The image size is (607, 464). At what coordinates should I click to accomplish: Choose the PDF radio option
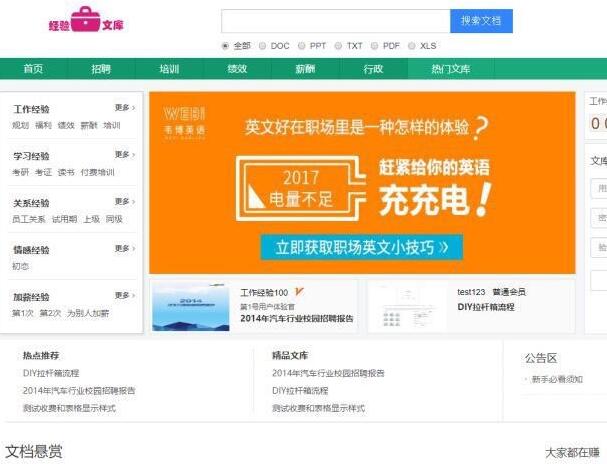tap(374, 46)
